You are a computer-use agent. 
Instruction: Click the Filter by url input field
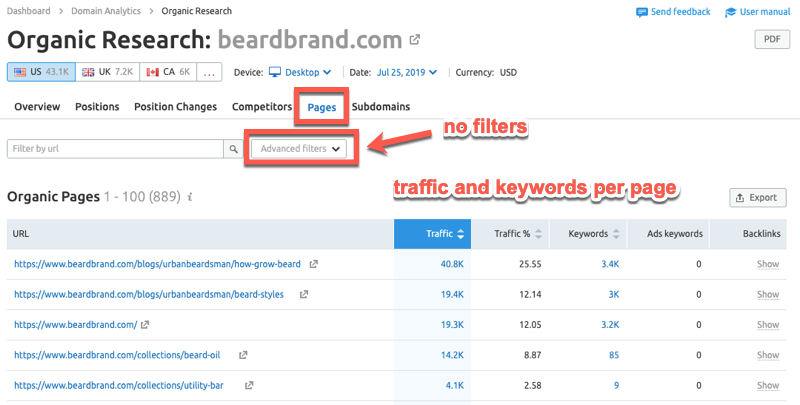[x=115, y=148]
